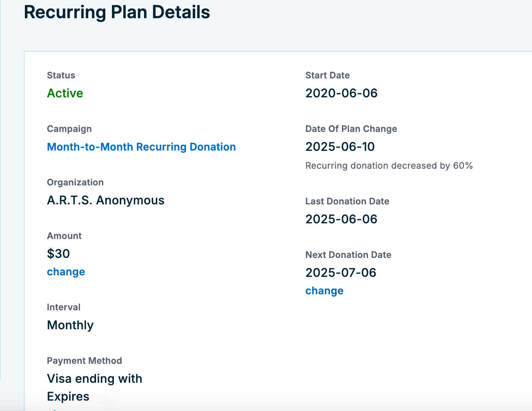532x411 pixels.
Task: Click change link under Next Donation Date
Action: click(x=324, y=291)
